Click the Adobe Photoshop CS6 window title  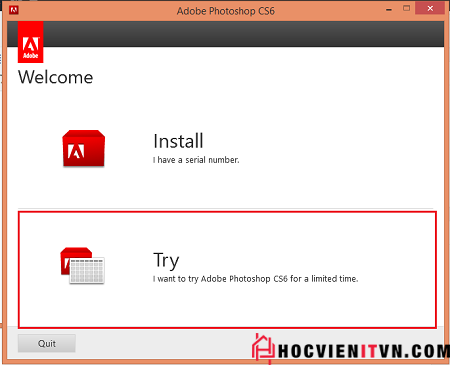pyautogui.click(x=226, y=11)
